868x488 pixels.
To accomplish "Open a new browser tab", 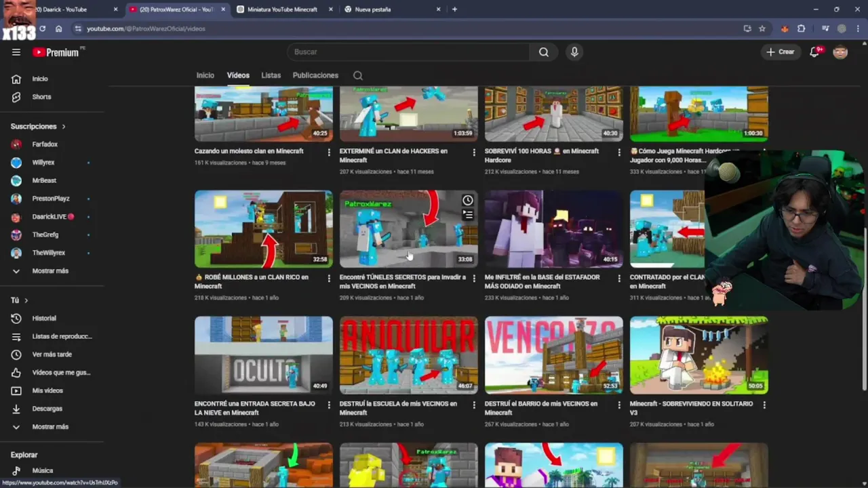I will coord(454,9).
